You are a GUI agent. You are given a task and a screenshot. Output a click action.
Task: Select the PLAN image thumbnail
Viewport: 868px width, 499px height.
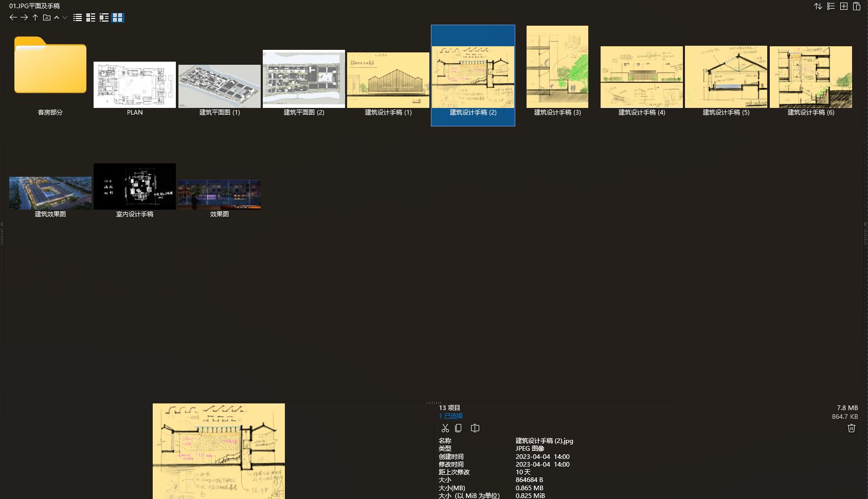135,85
